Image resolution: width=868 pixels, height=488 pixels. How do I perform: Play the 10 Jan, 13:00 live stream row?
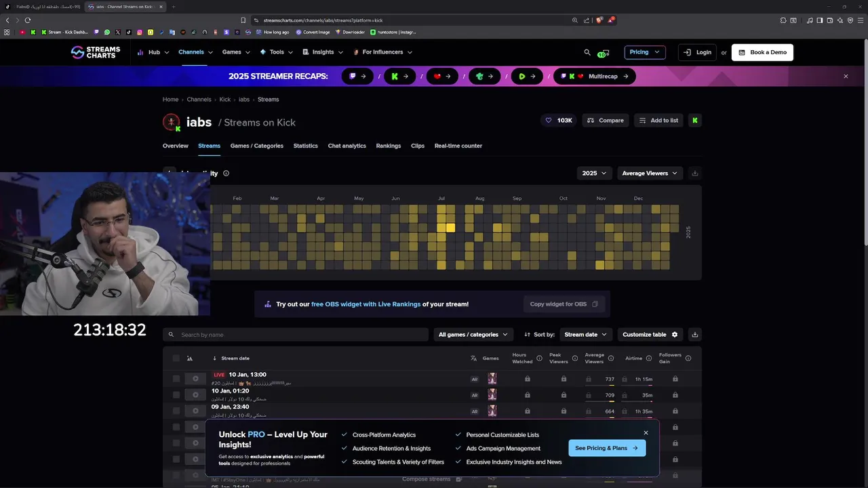(x=195, y=379)
